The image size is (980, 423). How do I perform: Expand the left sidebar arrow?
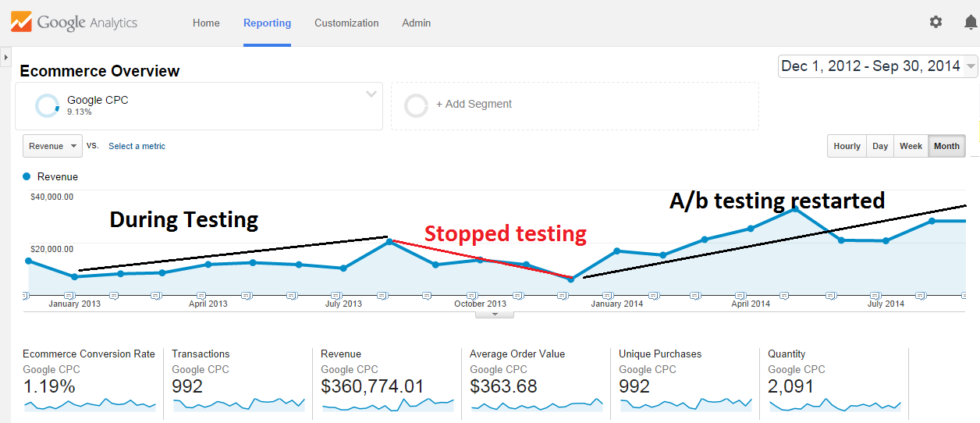[5, 58]
